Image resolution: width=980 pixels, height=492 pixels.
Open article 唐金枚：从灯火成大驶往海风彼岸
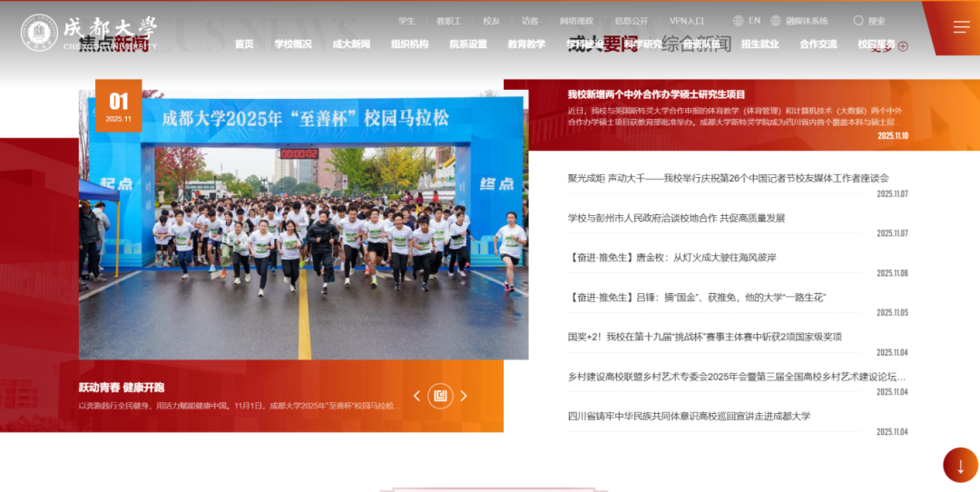tap(671, 258)
